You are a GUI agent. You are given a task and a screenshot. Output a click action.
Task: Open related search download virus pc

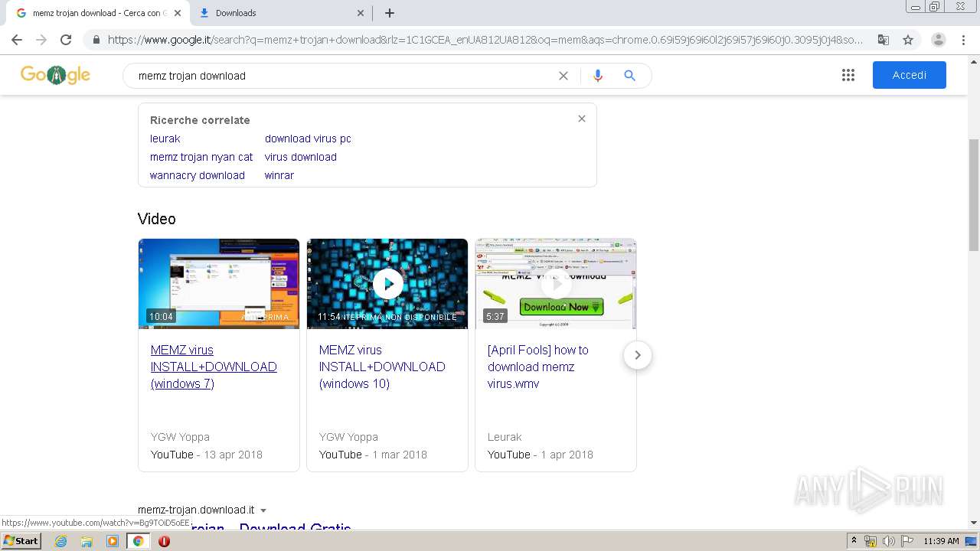pos(308,139)
